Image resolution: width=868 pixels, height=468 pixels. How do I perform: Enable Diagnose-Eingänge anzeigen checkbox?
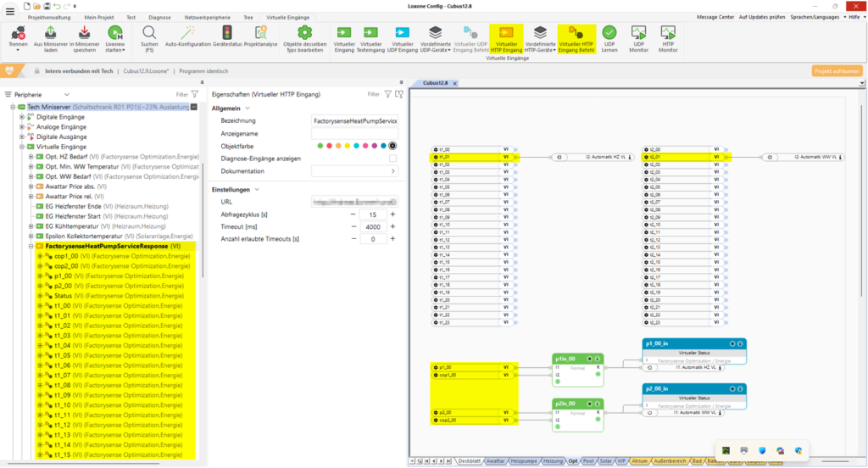click(x=392, y=159)
